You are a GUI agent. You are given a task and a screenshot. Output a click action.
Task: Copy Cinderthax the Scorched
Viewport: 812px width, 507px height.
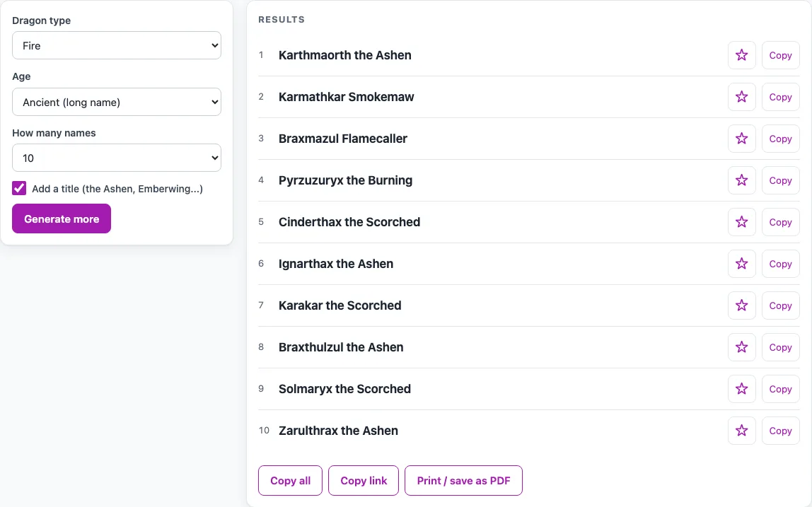(780, 222)
